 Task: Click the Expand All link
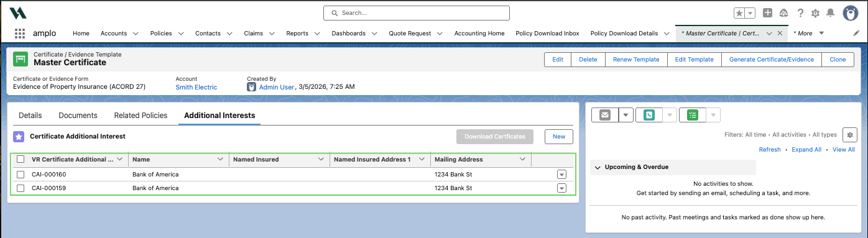[806, 150]
